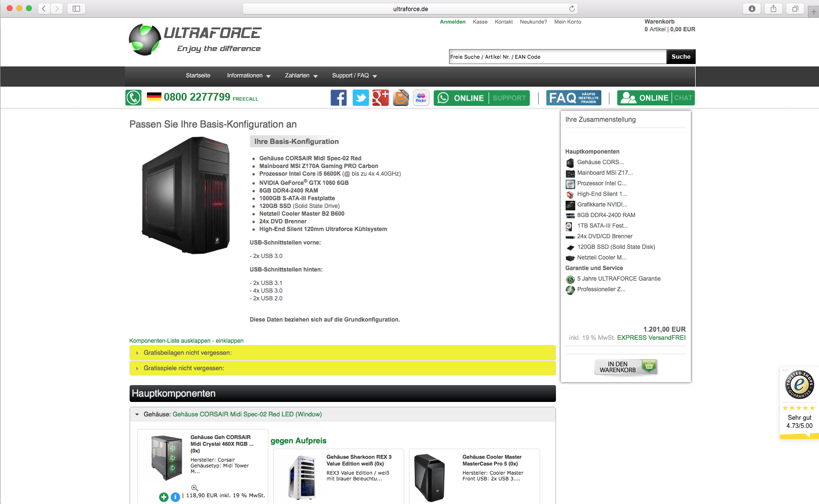Open the Kontakt link
Screen dimensions: 819x504
(503, 22)
